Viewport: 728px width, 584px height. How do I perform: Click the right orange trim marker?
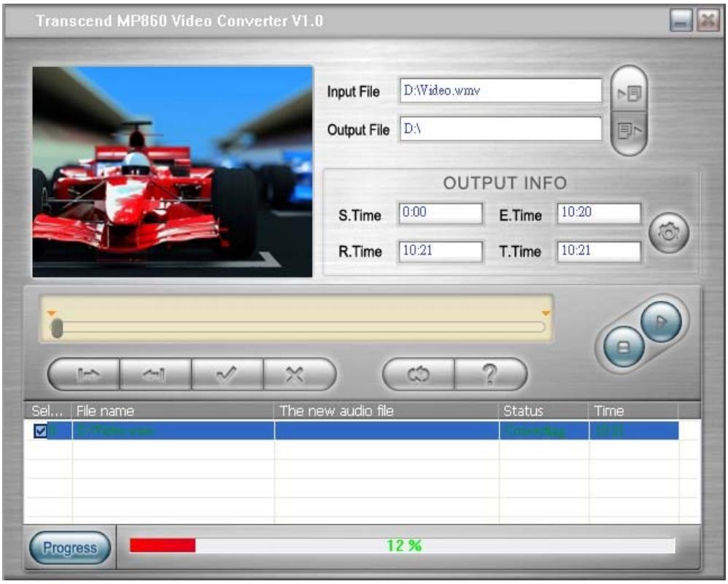[x=546, y=313]
